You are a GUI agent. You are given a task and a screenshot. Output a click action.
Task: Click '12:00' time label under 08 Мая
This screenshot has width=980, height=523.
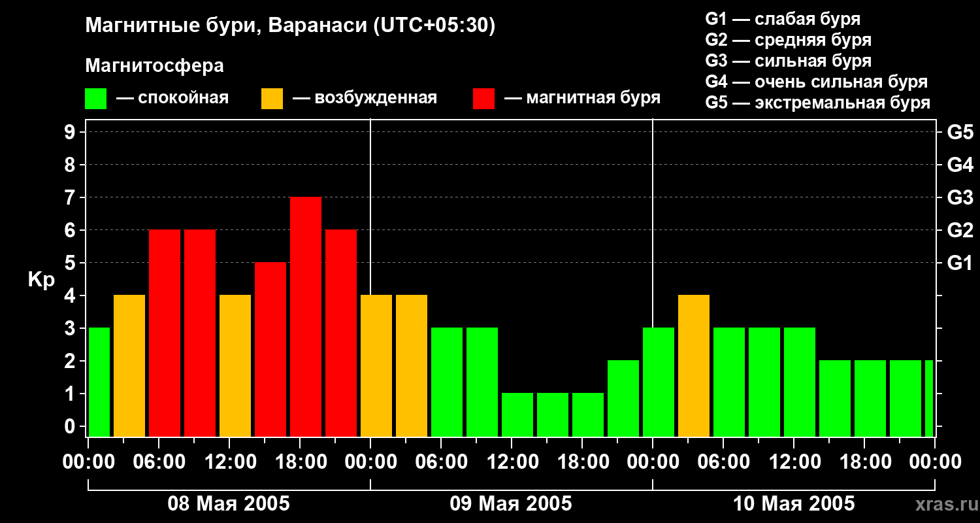[229, 462]
